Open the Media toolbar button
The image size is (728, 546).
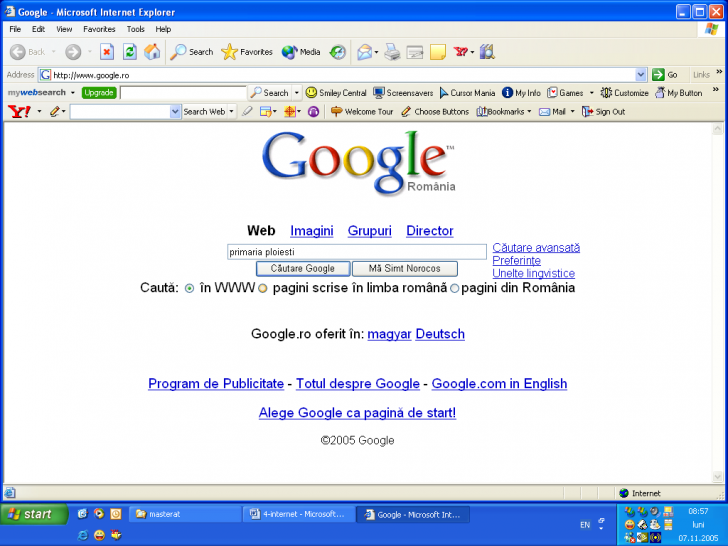301,52
